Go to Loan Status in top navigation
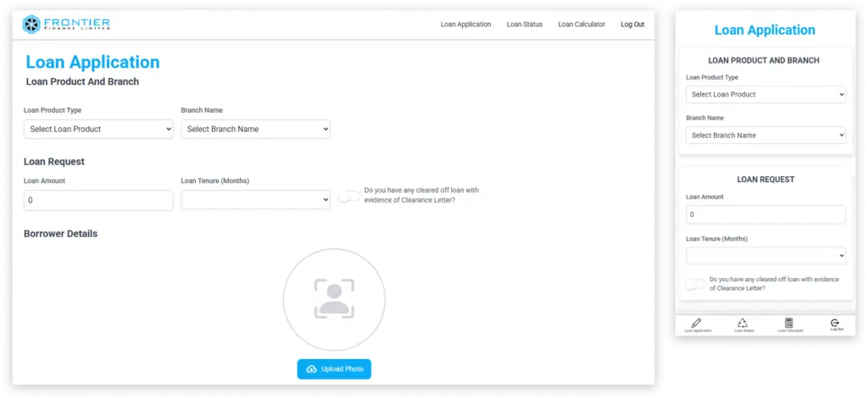 [525, 25]
